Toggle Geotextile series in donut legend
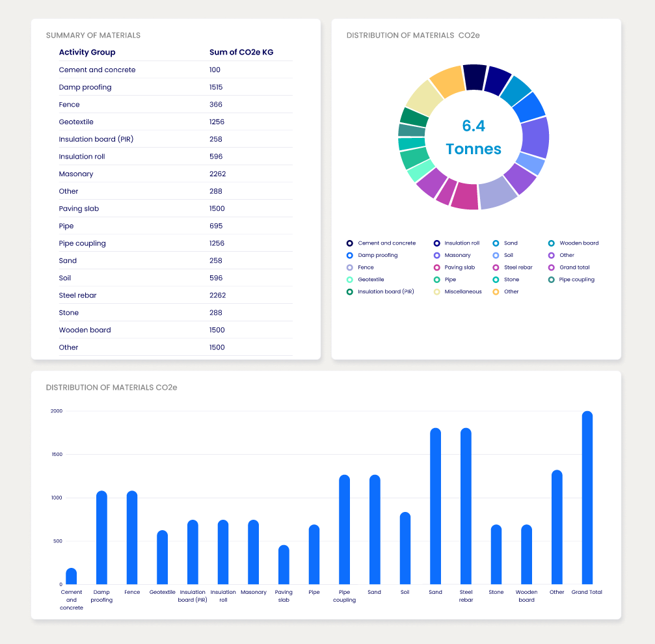 coord(350,280)
